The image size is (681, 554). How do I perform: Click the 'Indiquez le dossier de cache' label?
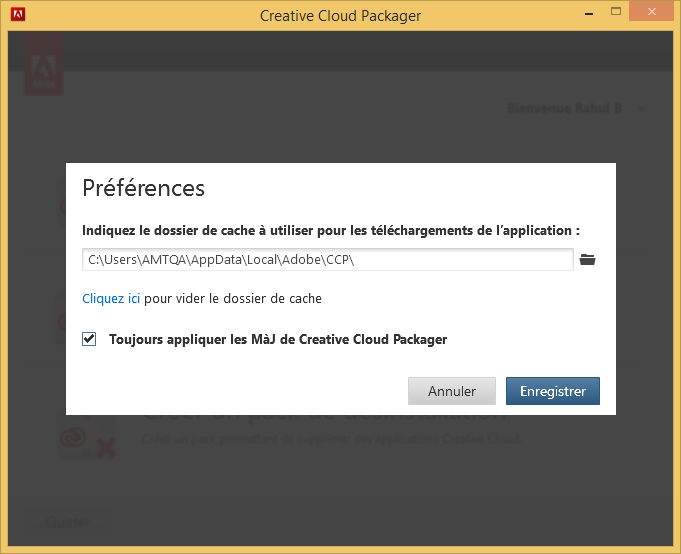[x=331, y=229]
